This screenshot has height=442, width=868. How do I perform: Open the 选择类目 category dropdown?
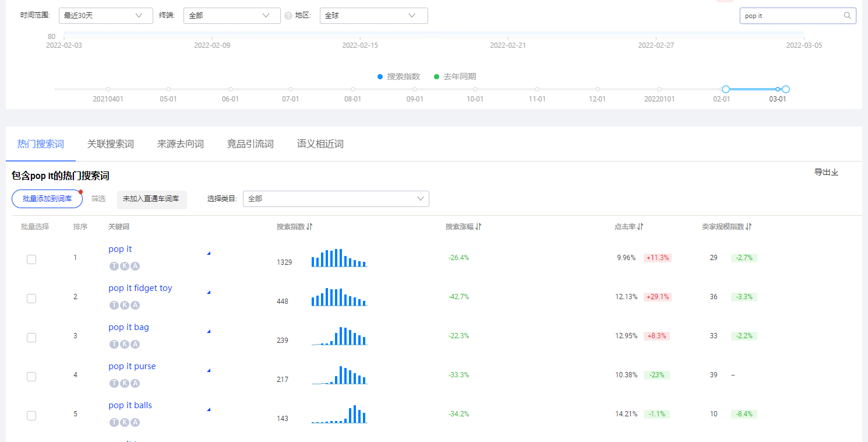[336, 198]
